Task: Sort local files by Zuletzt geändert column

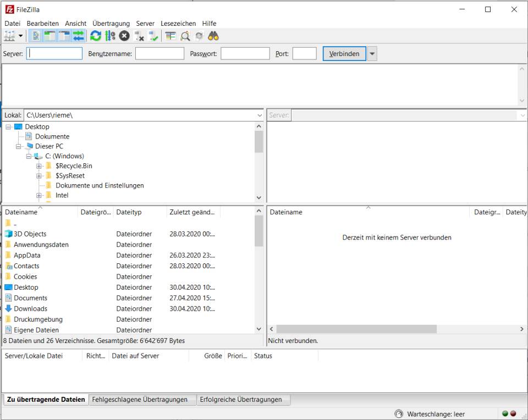Action: click(193, 212)
